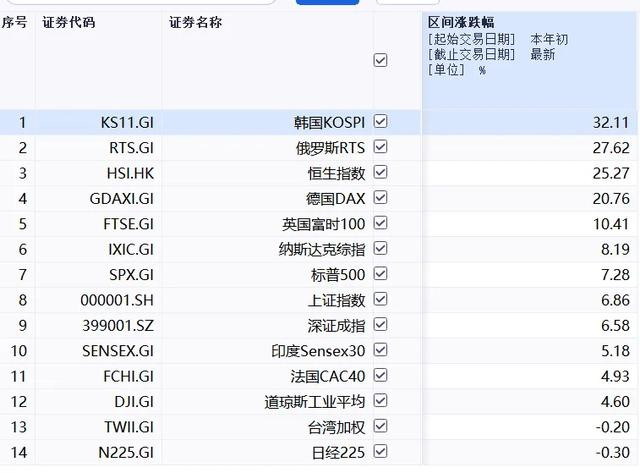Viewport: 640px width, 473px height.
Task: Toggle the select-all checkbox in the header
Action: [x=380, y=60]
